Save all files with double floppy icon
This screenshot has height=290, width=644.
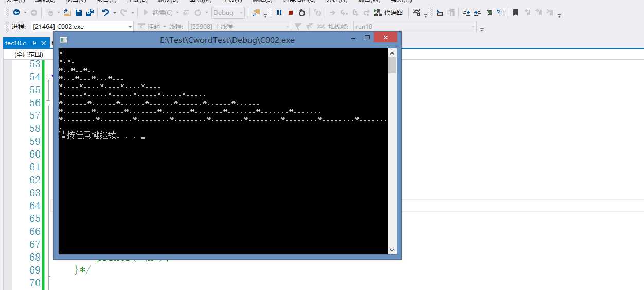[x=90, y=12]
